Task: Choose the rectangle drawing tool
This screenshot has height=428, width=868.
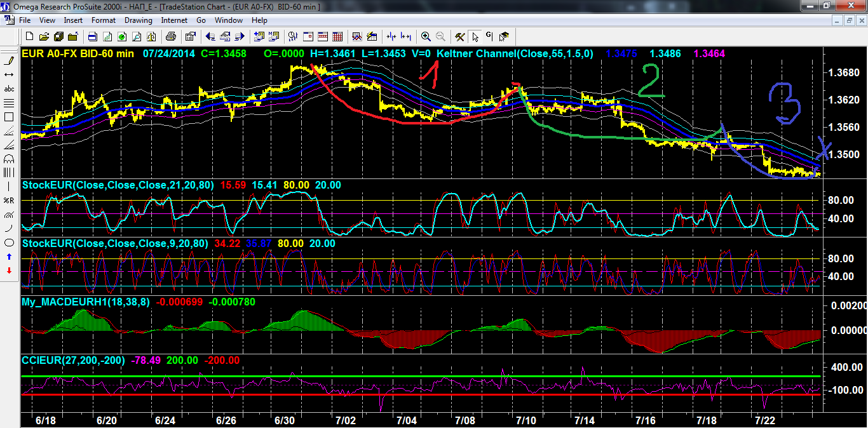Action: pos(10,117)
